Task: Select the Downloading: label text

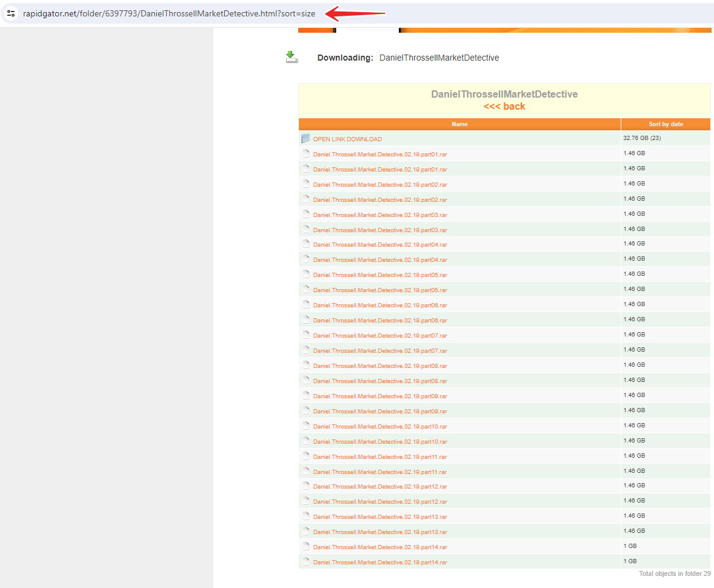Action: [345, 58]
